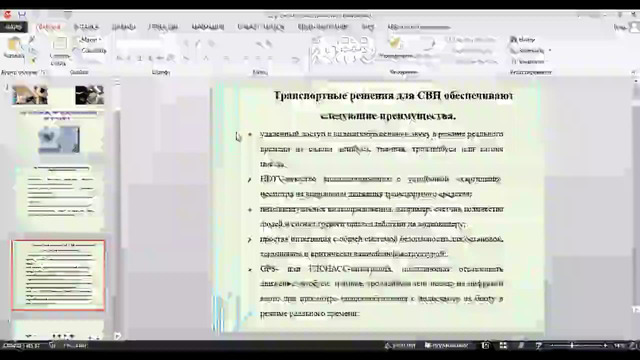Image resolution: width=640 pixels, height=360 pixels.
Task: Start slideshow from status bar icon
Action: pos(538,345)
